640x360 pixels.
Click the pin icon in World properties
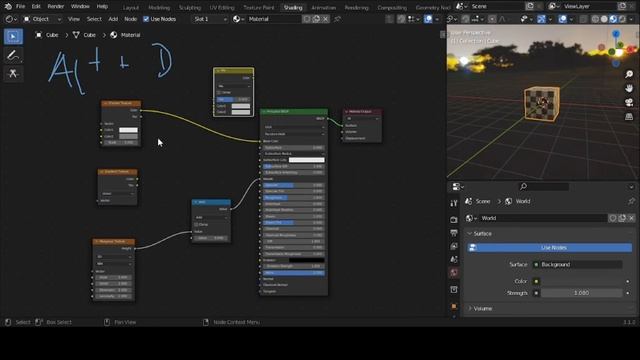coord(631,201)
